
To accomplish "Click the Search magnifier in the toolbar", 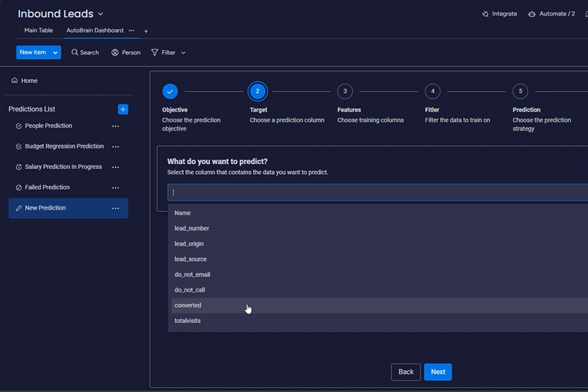I will [x=75, y=53].
